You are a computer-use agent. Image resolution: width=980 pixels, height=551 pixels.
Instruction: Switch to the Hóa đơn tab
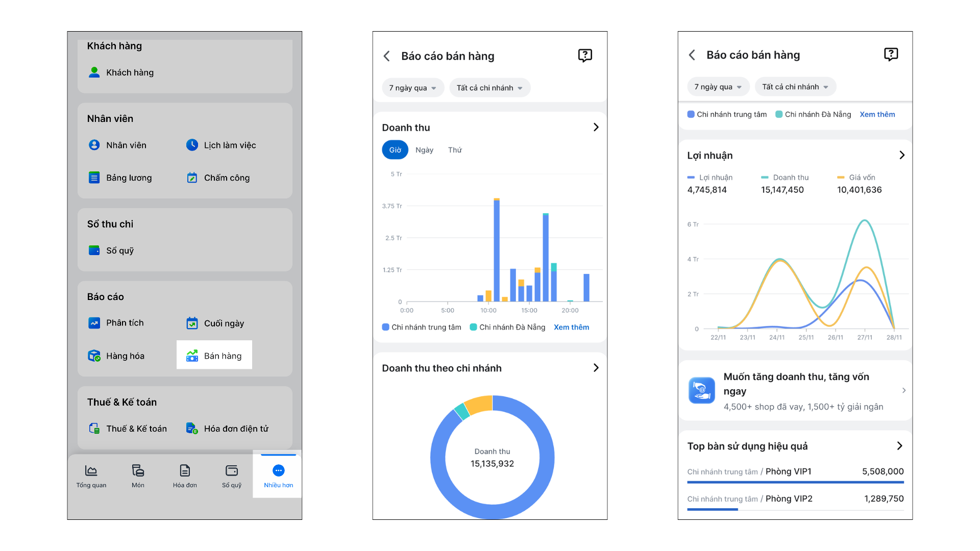click(x=185, y=476)
